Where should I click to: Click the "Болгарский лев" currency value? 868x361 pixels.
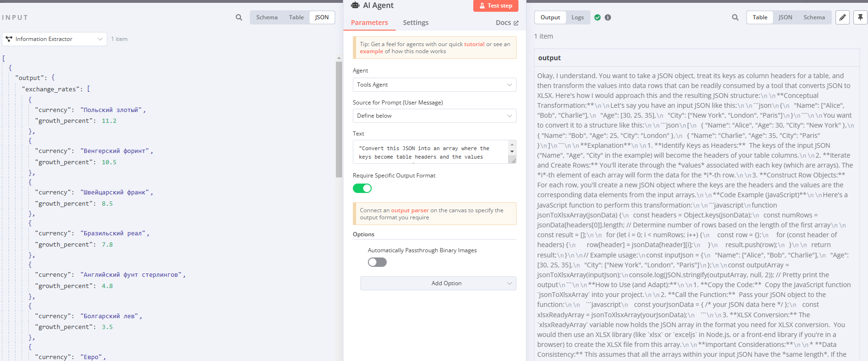(111, 316)
